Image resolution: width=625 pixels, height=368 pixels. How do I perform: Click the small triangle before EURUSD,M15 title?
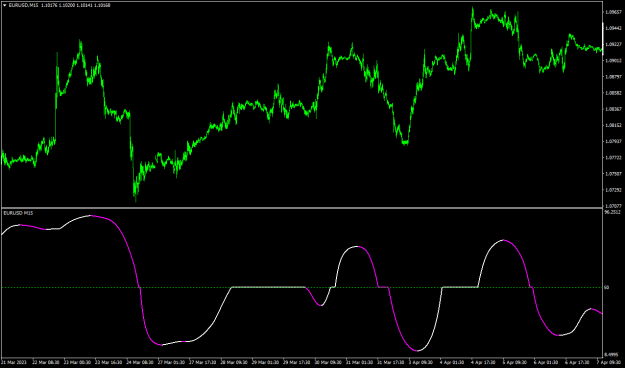pos(5,5)
